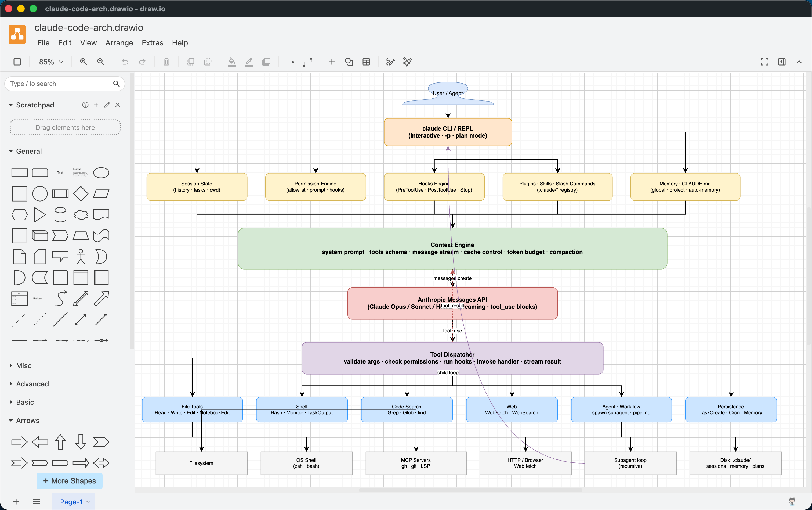The width and height of the screenshot is (812, 510).
Task: Click the line color pencil icon
Action: (x=249, y=62)
